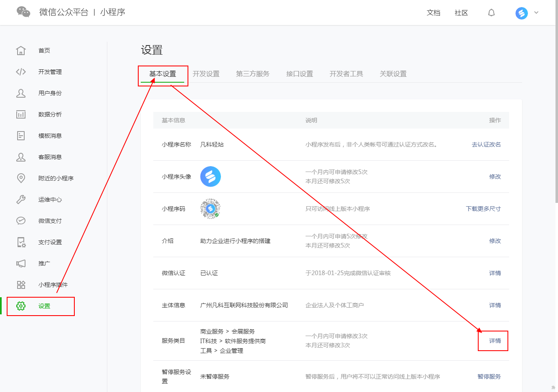This screenshot has width=558, height=392.
Task: Switch to the 关联设置 tab
Action: click(393, 74)
